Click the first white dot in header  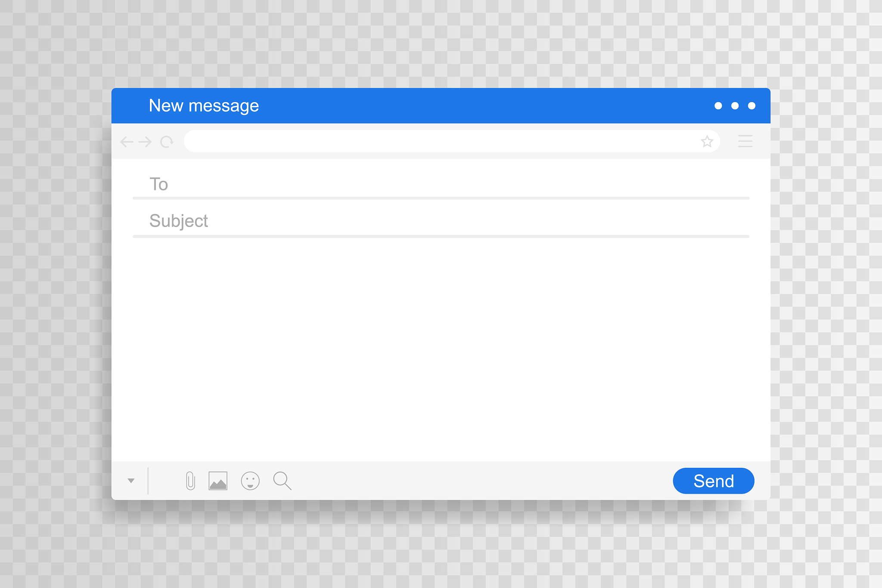coord(718,106)
